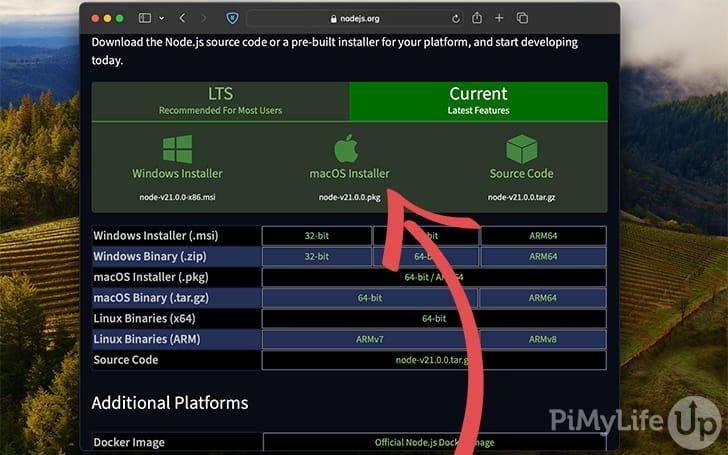This screenshot has width=728, height=455.
Task: Download node-v21.0.0-x86.msi file name
Action: click(177, 197)
